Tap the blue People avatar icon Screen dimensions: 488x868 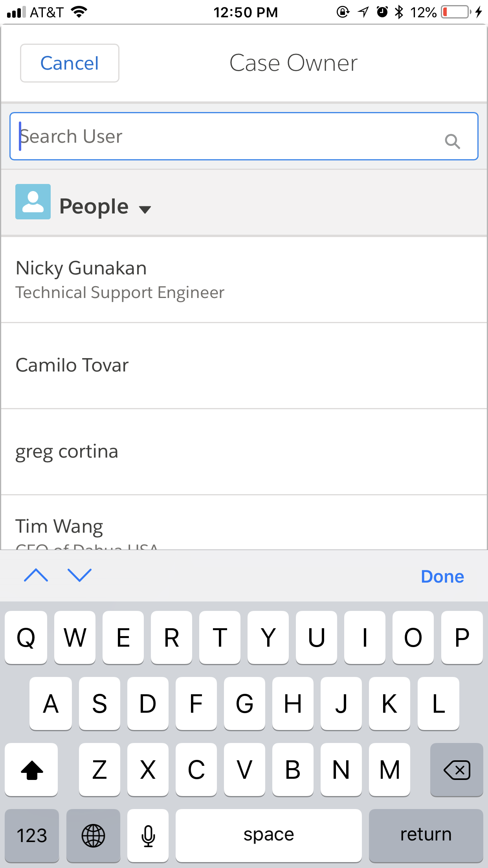pyautogui.click(x=33, y=202)
